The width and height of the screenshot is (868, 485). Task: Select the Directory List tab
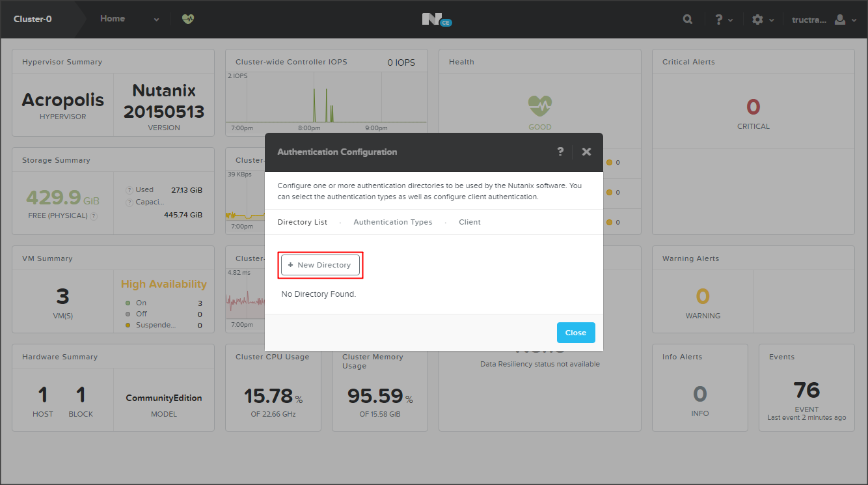tap(302, 222)
